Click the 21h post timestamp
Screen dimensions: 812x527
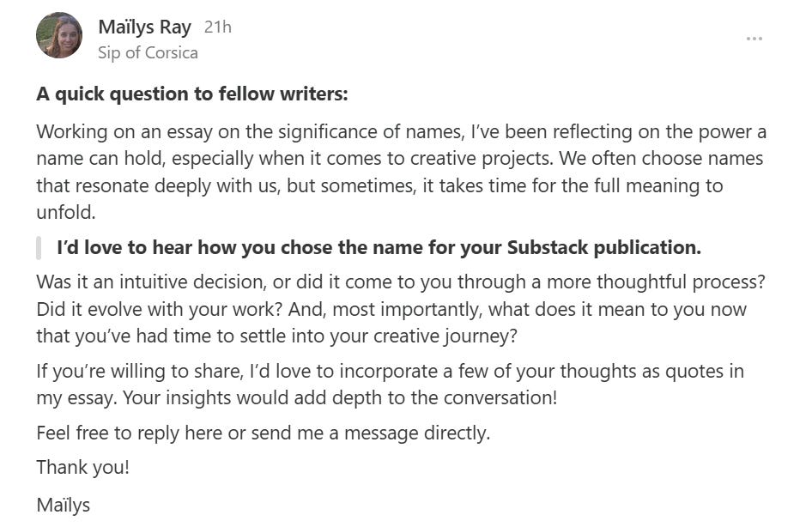point(217,27)
